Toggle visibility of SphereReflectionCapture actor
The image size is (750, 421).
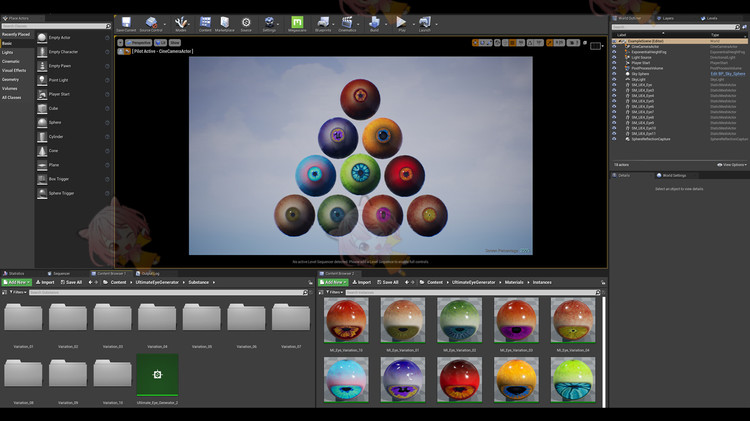pos(614,139)
